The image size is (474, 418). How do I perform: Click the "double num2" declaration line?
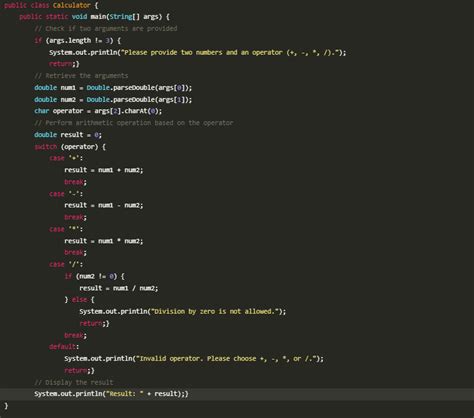[x=113, y=100]
